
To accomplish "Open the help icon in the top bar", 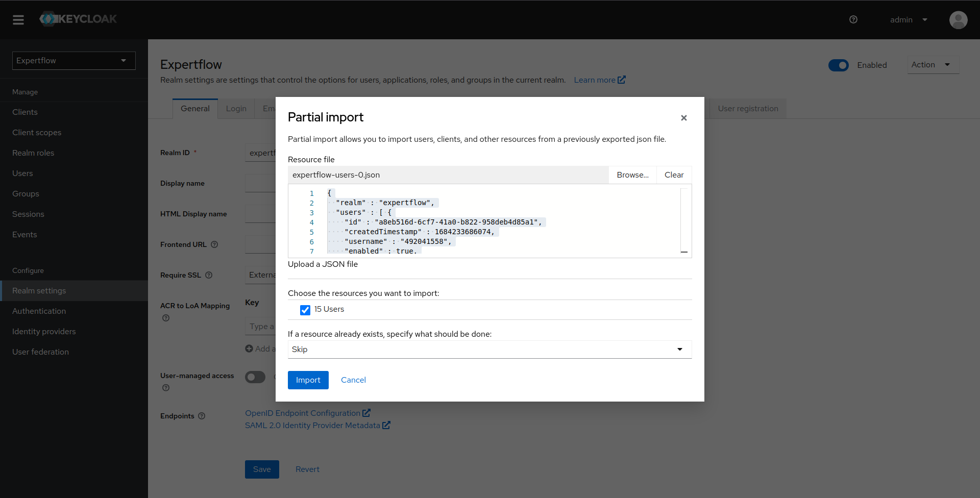I will pos(853,19).
